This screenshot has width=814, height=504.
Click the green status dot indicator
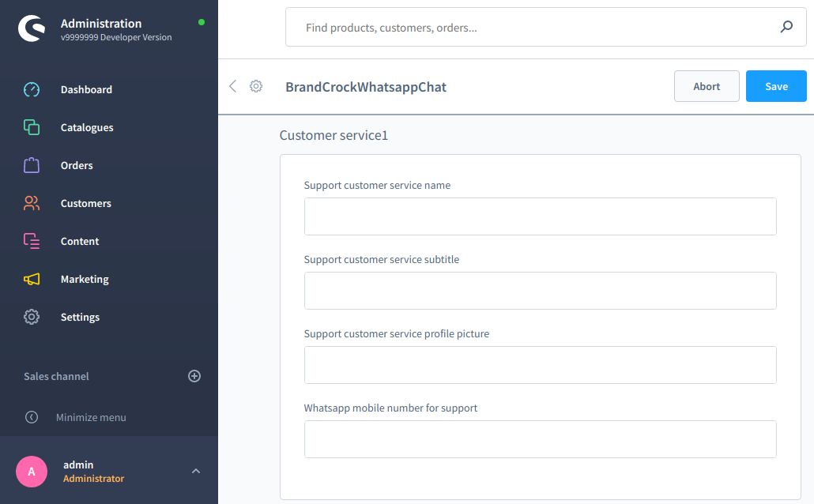click(x=202, y=22)
